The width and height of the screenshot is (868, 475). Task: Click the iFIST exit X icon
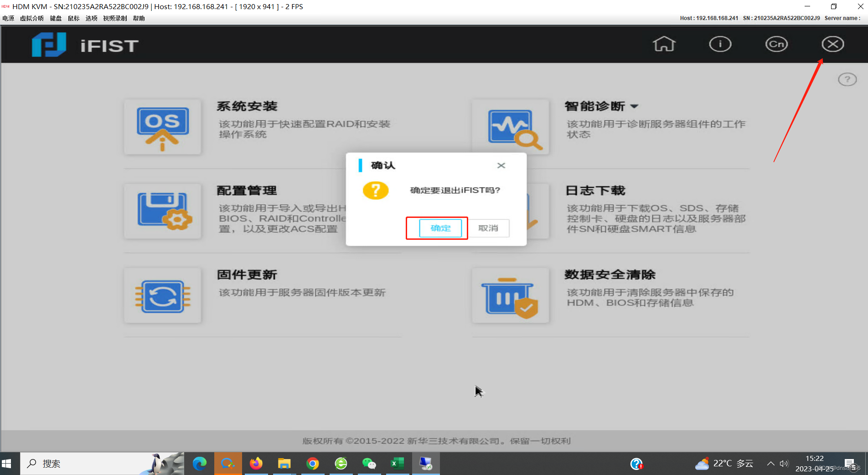click(x=833, y=44)
